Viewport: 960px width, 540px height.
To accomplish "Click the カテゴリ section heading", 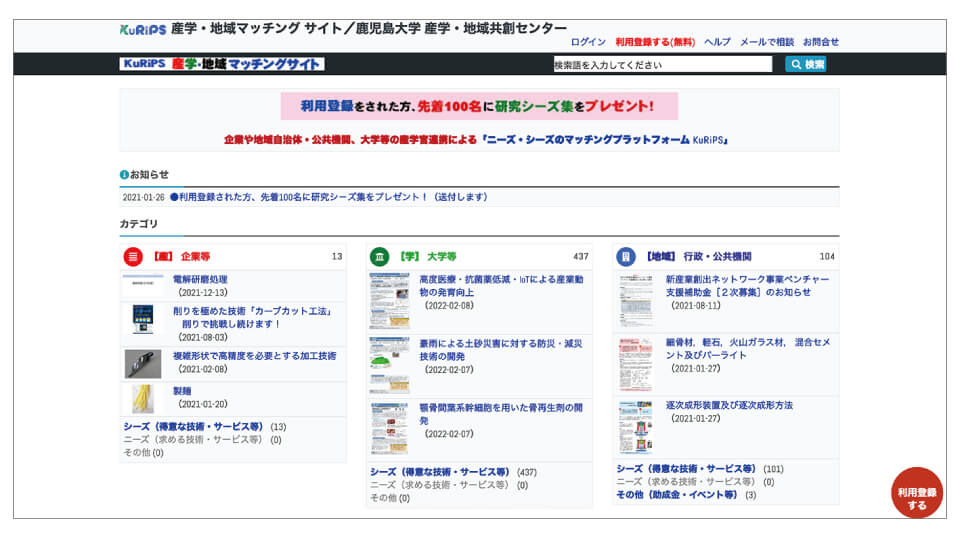I will (x=138, y=224).
